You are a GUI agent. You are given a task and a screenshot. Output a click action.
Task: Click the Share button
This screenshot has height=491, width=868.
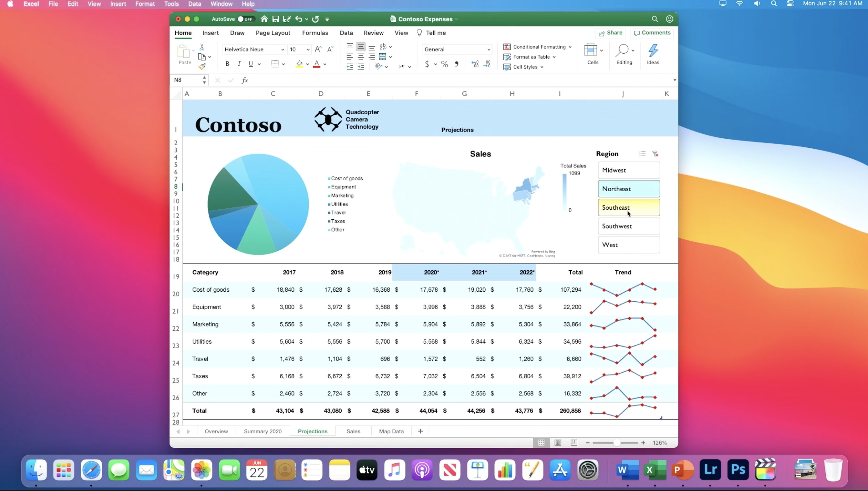click(x=611, y=33)
